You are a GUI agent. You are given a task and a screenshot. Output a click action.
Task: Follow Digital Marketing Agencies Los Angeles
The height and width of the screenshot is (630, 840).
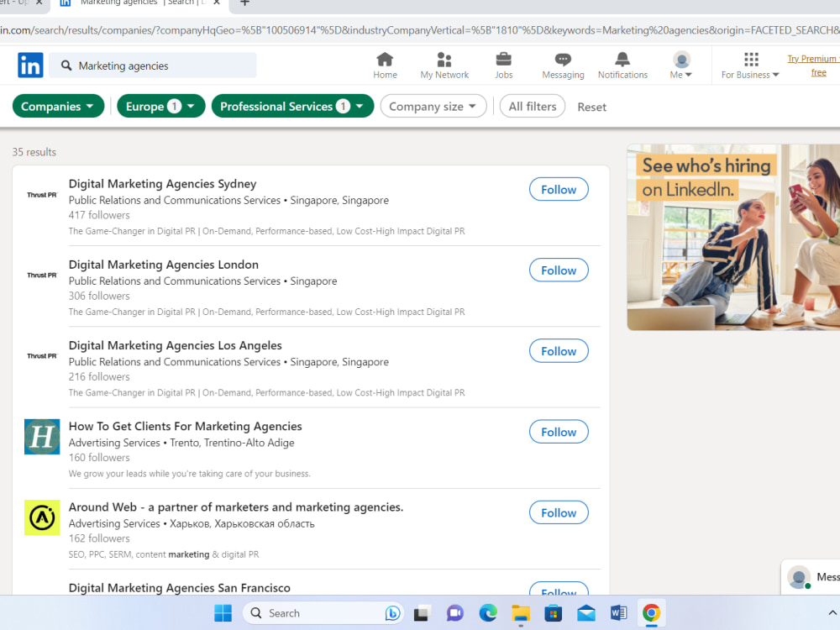tap(559, 351)
